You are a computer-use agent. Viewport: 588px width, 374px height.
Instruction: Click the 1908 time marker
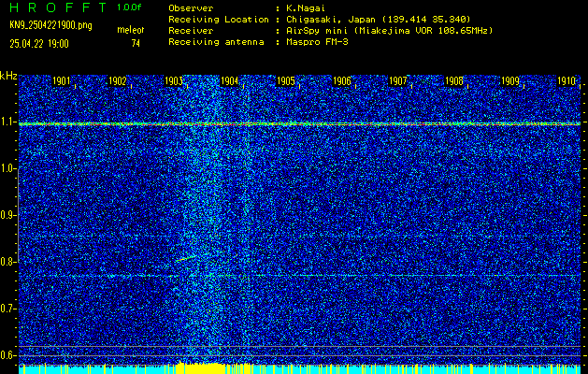[453, 81]
